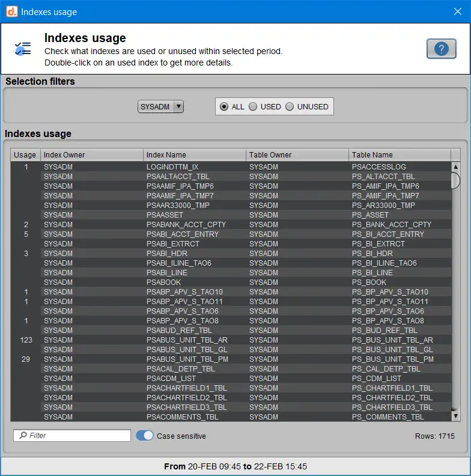Screen dimensions: 471x476
Task: Select the ALL radio button
Action: [x=224, y=106]
